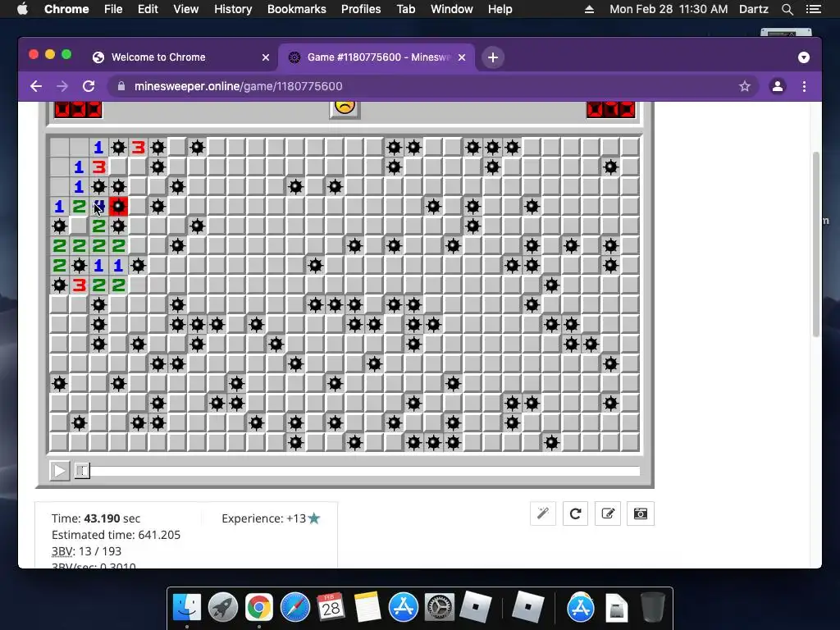Open the Profiles menu

click(x=361, y=9)
